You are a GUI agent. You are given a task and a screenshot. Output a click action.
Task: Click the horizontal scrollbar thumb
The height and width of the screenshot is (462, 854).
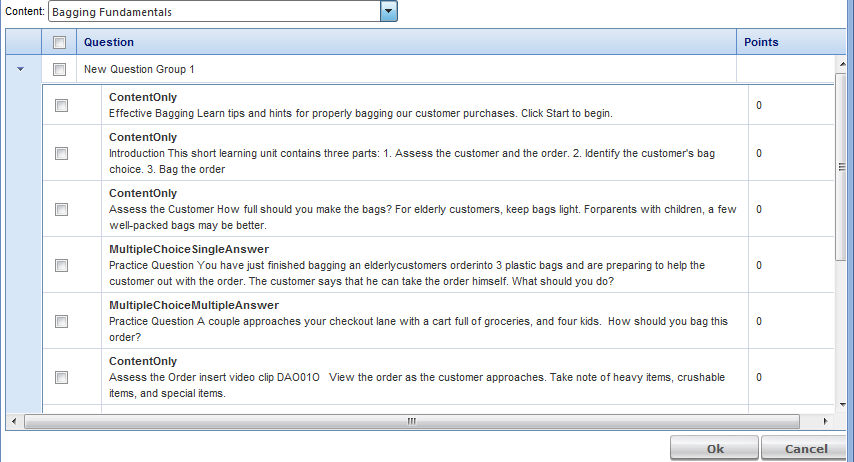[x=412, y=421]
